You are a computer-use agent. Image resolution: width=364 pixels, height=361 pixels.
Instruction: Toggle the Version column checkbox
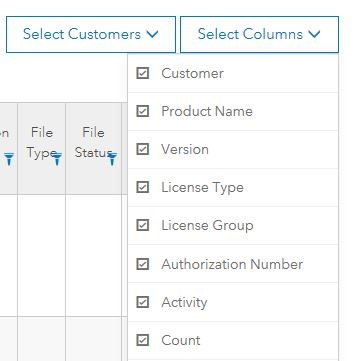(143, 149)
